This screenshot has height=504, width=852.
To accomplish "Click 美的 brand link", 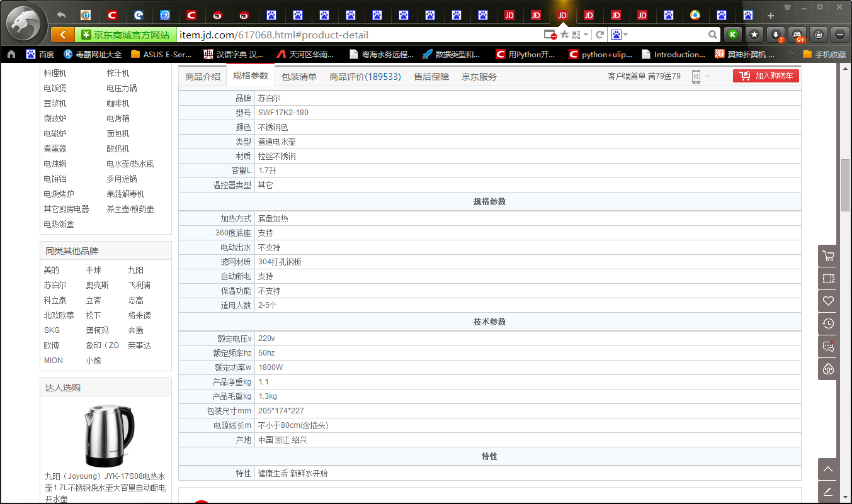I will coord(52,270).
